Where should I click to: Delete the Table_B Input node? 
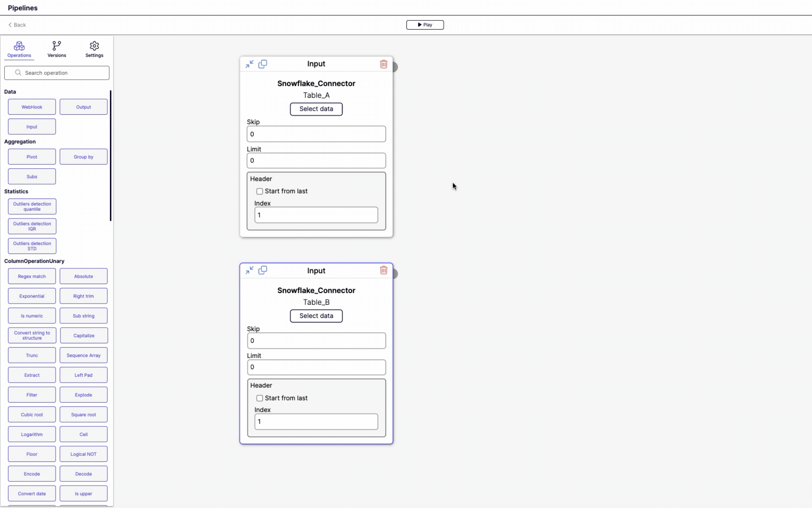point(384,270)
